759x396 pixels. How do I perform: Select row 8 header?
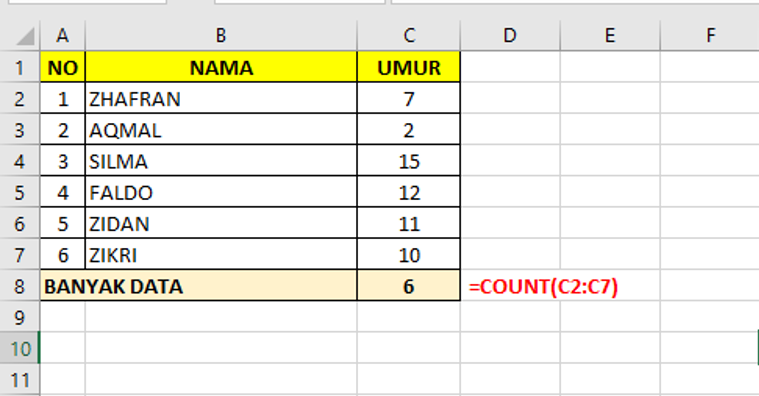(x=20, y=286)
